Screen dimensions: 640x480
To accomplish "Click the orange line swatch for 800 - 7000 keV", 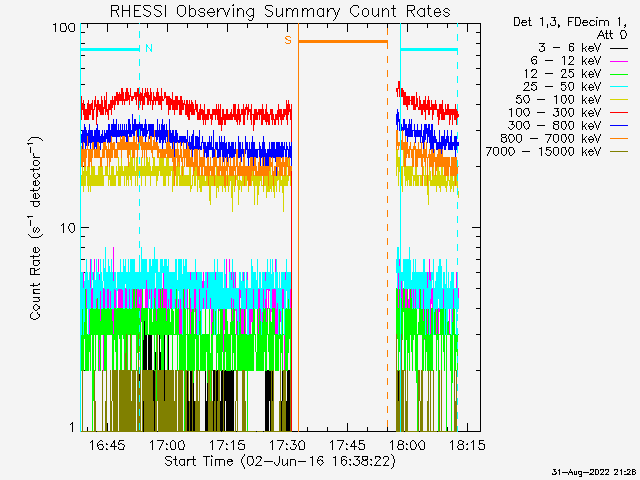I will [619, 139].
